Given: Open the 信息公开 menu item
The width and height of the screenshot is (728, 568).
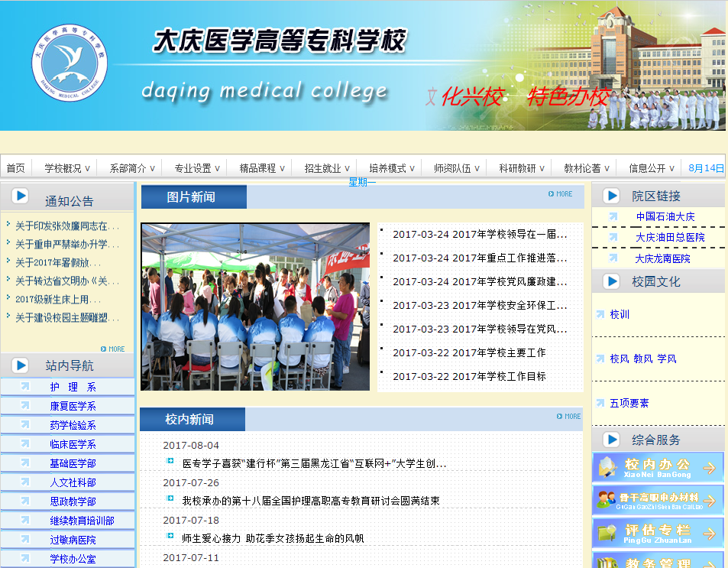Looking at the screenshot, I should coord(652,168).
